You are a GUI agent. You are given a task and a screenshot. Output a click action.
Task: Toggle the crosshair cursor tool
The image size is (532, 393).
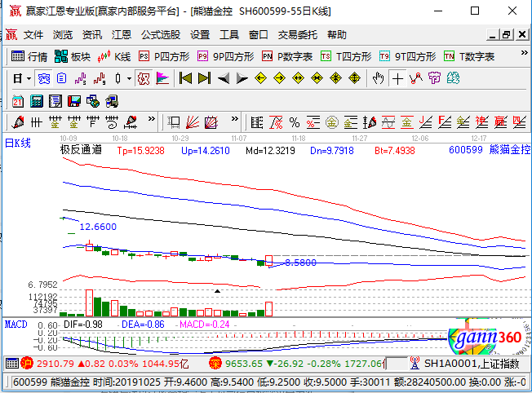[x=397, y=78]
